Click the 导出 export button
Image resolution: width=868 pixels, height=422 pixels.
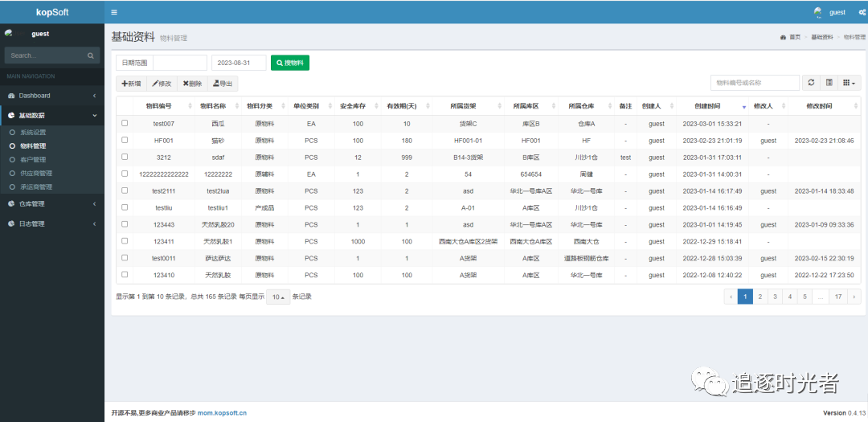[x=223, y=84]
